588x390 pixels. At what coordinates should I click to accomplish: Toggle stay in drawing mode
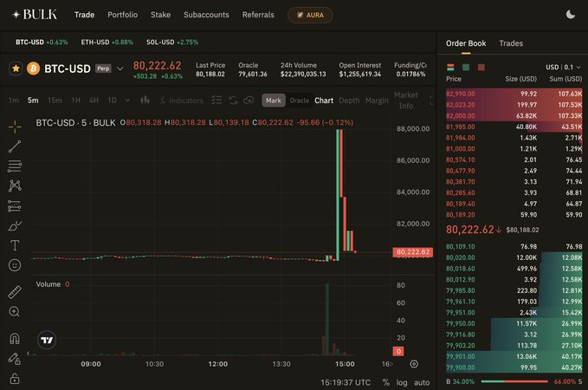click(15, 359)
